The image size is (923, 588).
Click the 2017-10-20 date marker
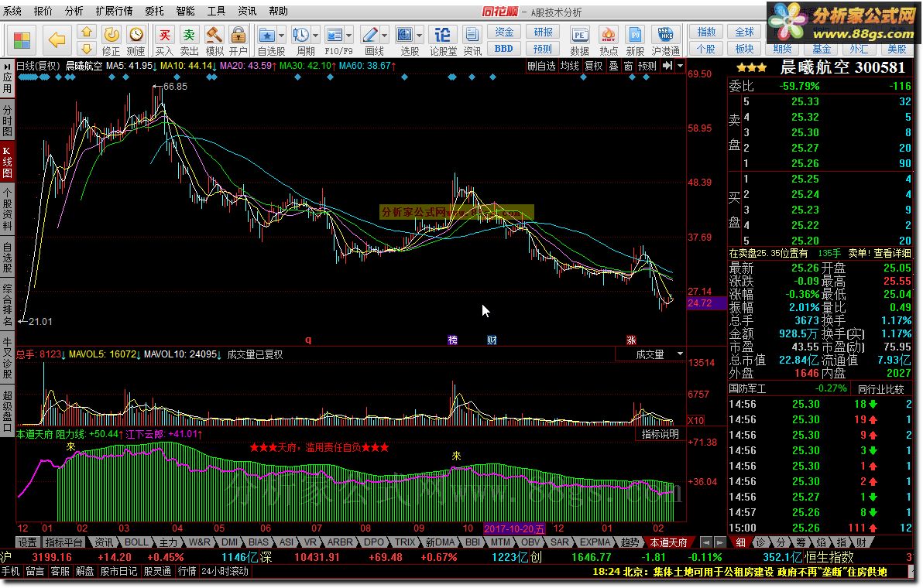click(514, 528)
